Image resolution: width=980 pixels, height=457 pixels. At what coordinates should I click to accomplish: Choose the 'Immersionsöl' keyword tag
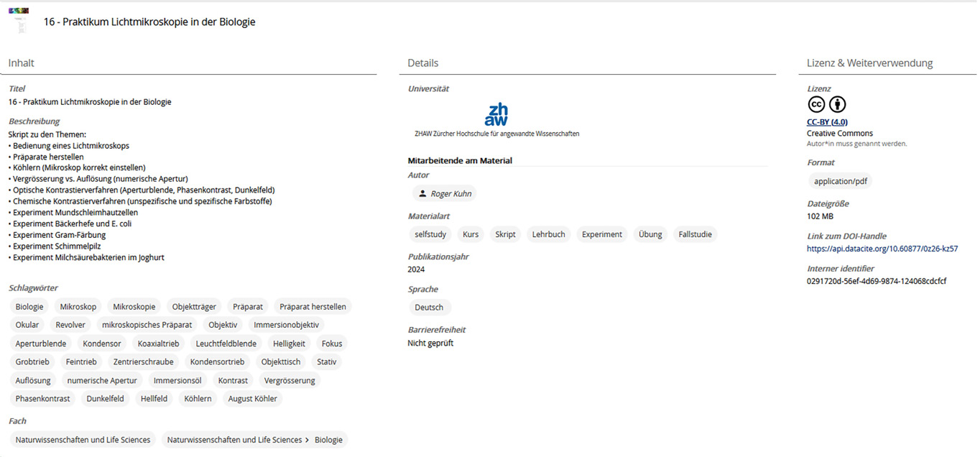pyautogui.click(x=177, y=381)
